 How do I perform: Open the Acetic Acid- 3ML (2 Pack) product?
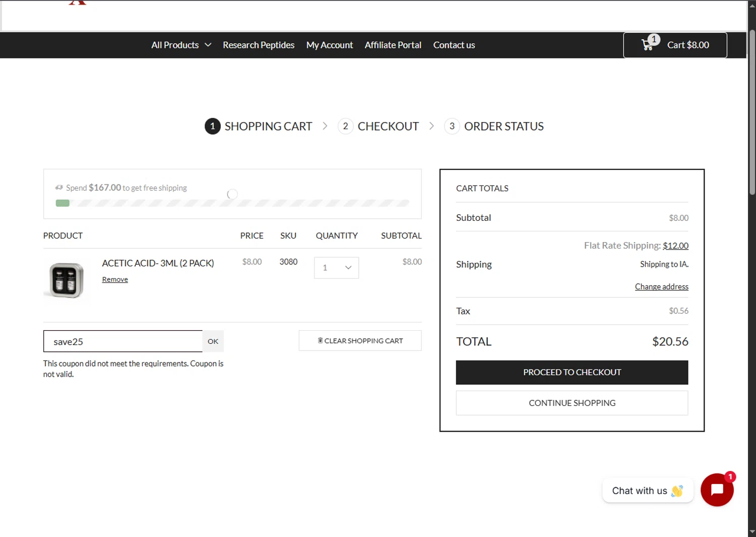click(158, 263)
